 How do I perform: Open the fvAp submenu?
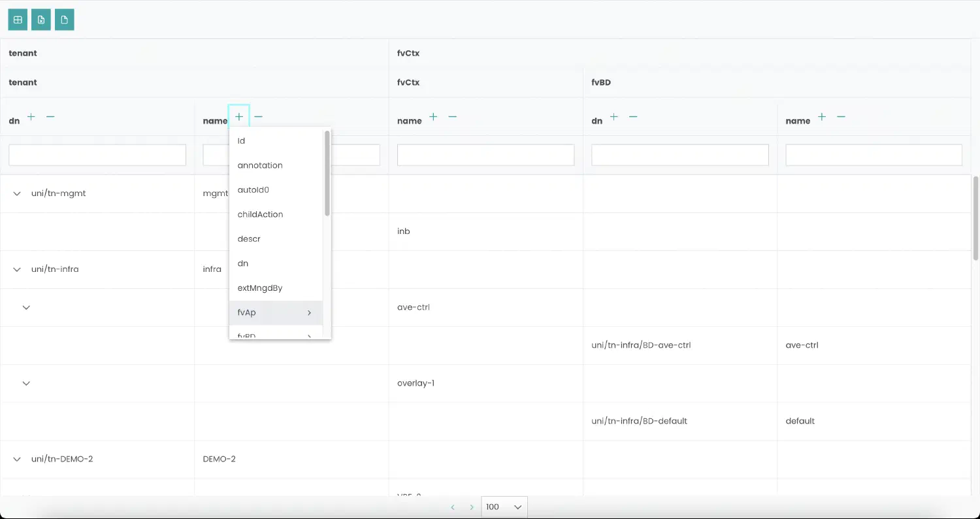click(x=274, y=312)
